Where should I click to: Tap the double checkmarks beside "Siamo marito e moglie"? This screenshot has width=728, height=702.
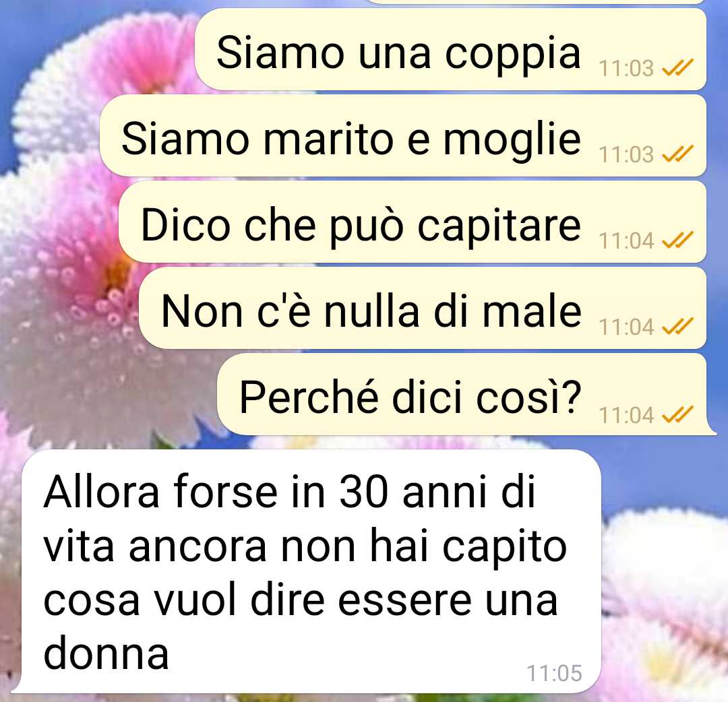677,154
